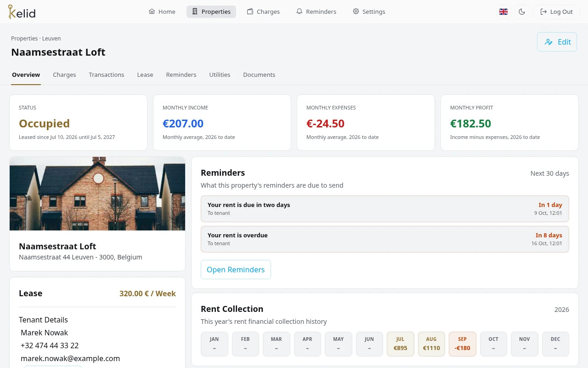Viewport: 588px width, 368px height.
Task: Click the house icon beside Home
Action: (152, 11)
